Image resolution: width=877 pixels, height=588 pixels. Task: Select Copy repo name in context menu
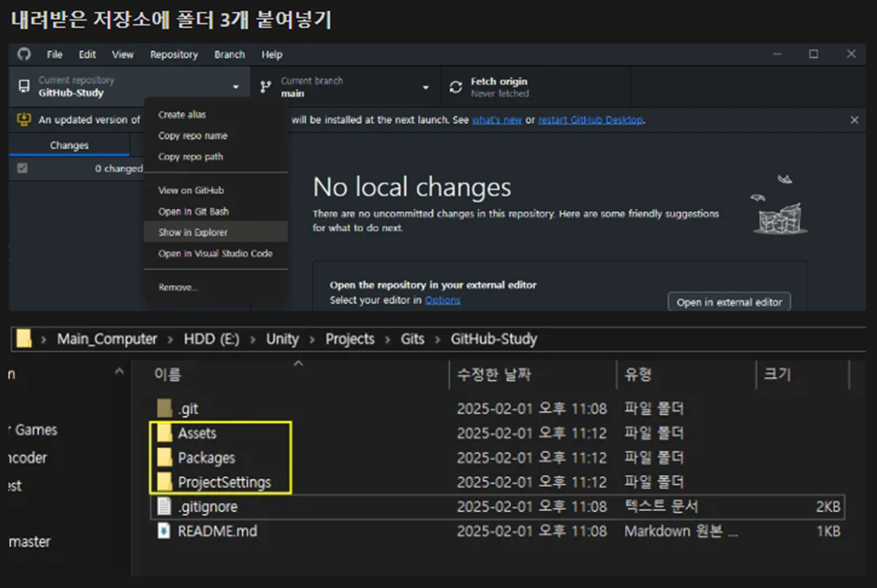(x=216, y=136)
